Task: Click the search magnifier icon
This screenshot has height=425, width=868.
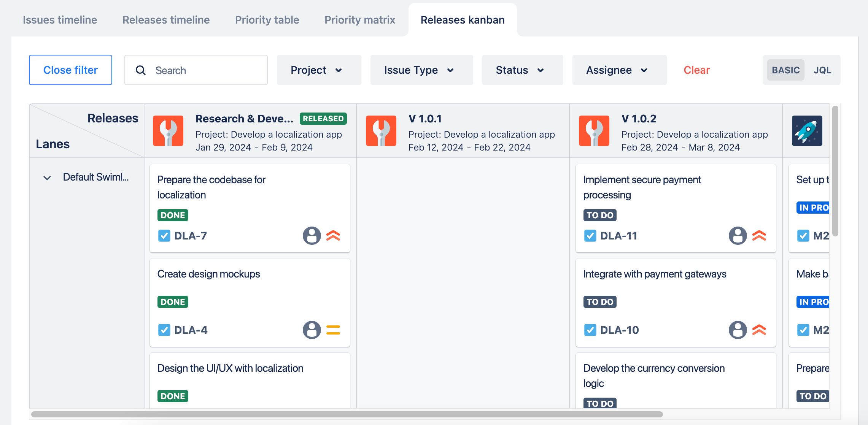Action: (141, 70)
